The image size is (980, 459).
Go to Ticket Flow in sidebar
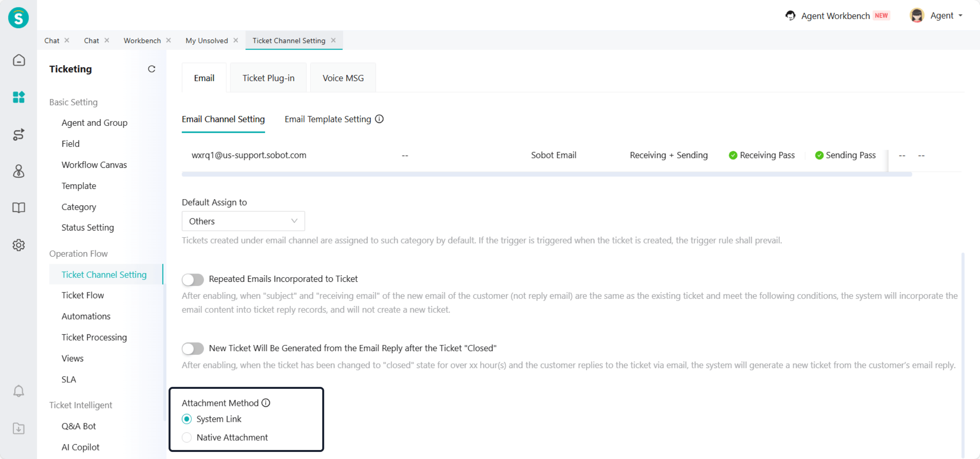(x=83, y=295)
